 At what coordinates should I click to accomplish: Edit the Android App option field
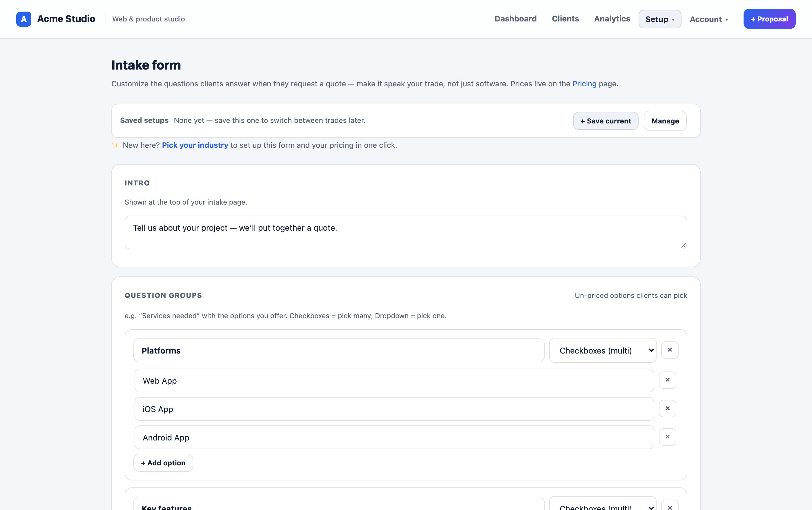point(394,437)
